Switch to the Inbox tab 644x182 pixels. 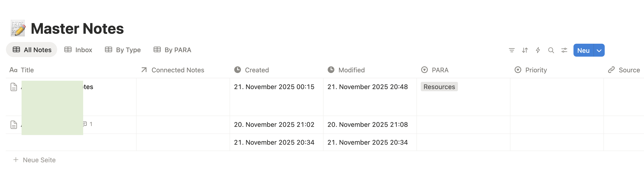click(x=78, y=50)
